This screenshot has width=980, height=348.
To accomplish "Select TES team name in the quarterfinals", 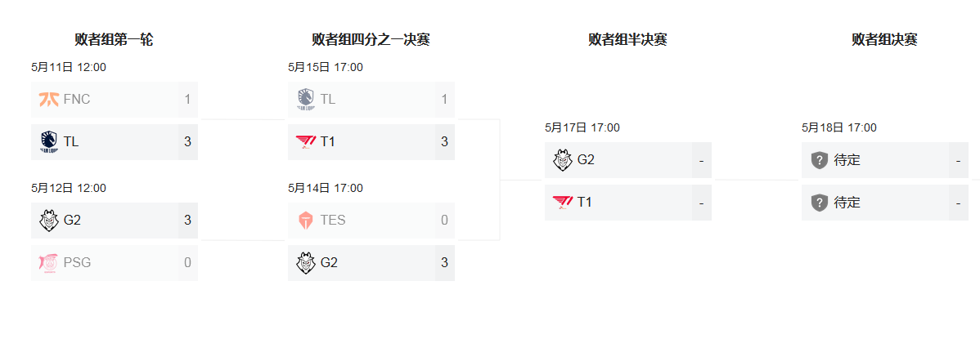I will coord(333,220).
